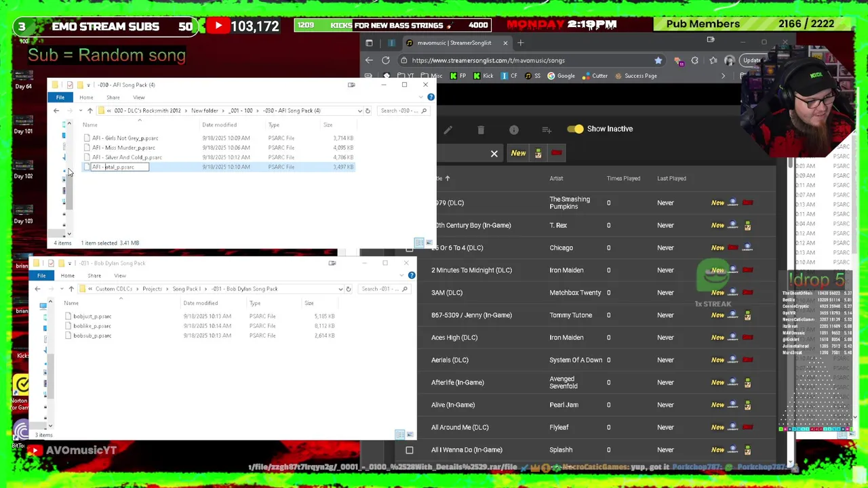The image size is (868, 488).
Task: Select the character avatar filter next to New
Action: coord(538,154)
